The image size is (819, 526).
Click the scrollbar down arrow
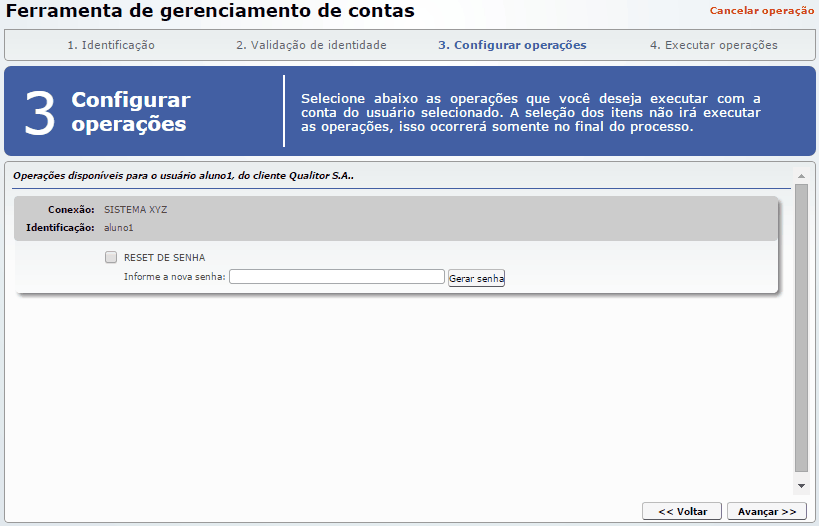pos(801,485)
